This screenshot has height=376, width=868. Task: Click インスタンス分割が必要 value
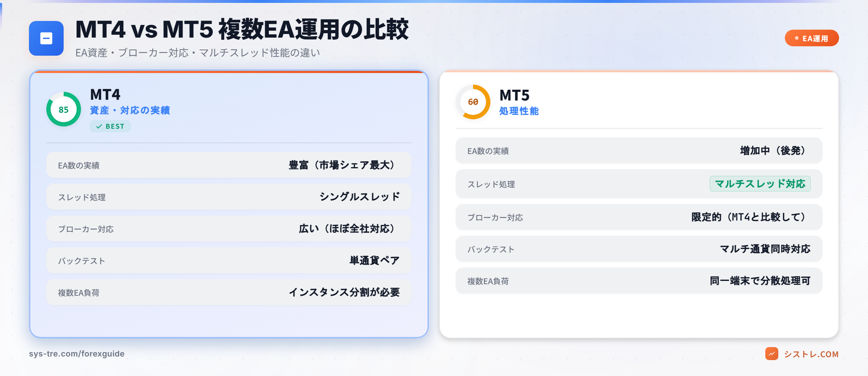344,292
